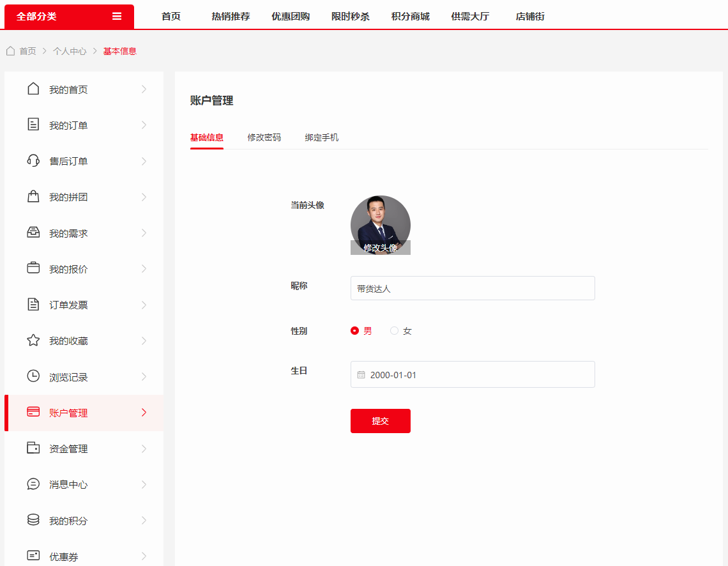Click the 昵称 input field
Screen dimensions: 728x566
point(473,288)
